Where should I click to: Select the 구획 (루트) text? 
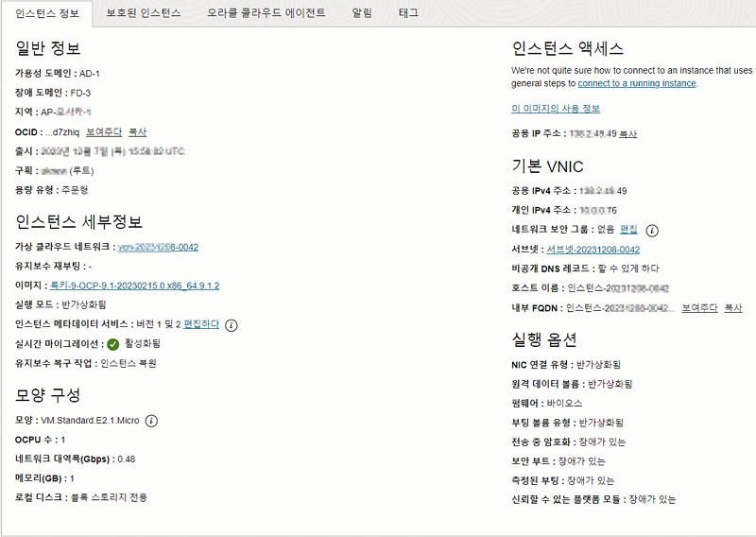point(55,170)
